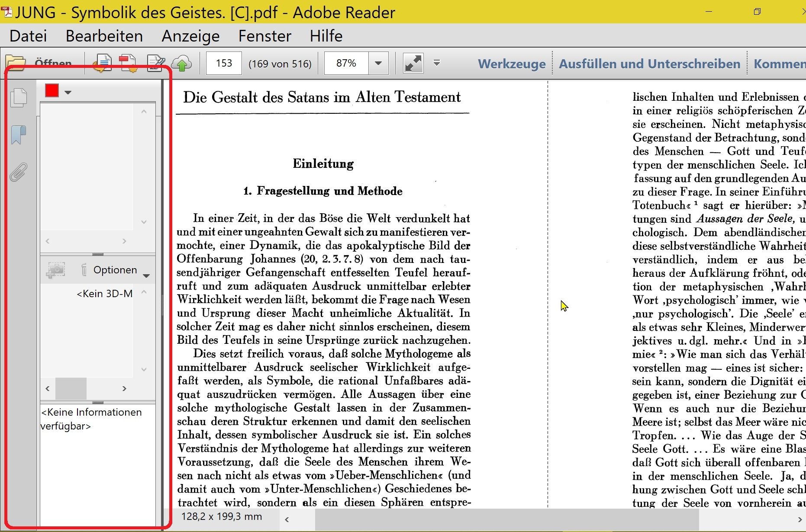Click the splitter grip above Keine Informationen

98,402
